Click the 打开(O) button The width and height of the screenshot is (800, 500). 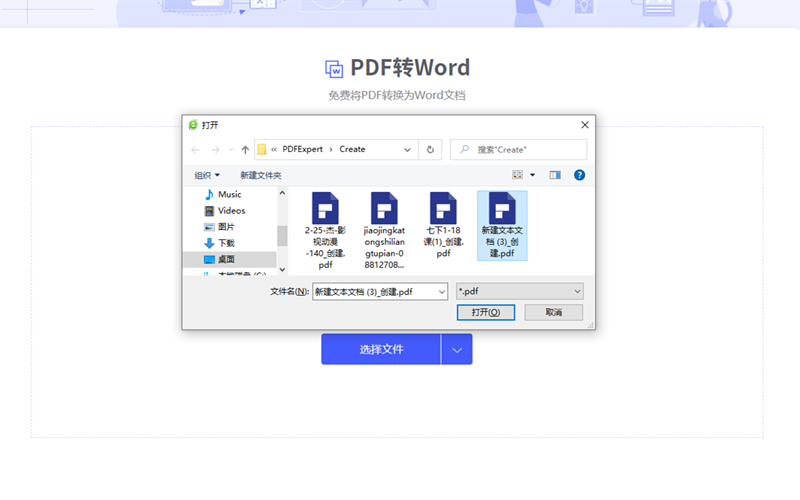[486, 312]
